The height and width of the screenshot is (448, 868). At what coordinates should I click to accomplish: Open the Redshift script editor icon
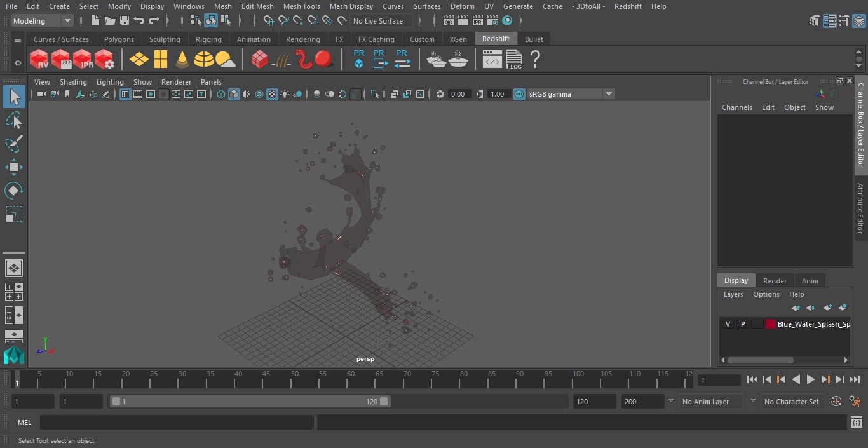pos(492,60)
